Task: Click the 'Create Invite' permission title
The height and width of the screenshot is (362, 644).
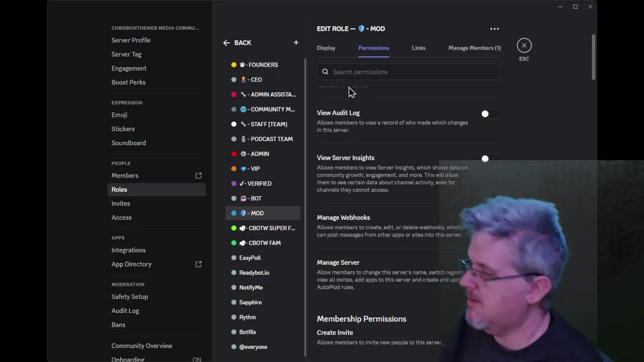Action: (x=335, y=332)
